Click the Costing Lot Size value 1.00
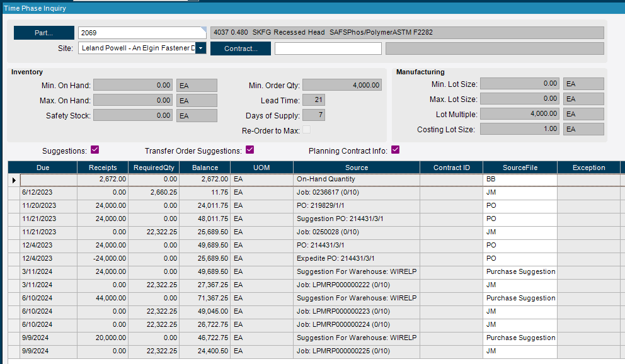 click(520, 129)
